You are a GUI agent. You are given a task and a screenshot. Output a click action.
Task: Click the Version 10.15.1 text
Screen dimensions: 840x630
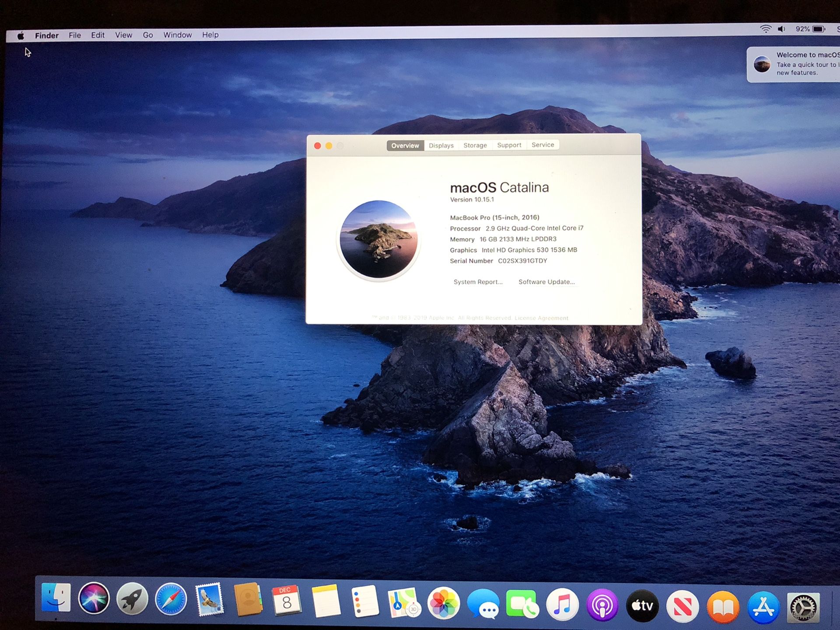472,199
